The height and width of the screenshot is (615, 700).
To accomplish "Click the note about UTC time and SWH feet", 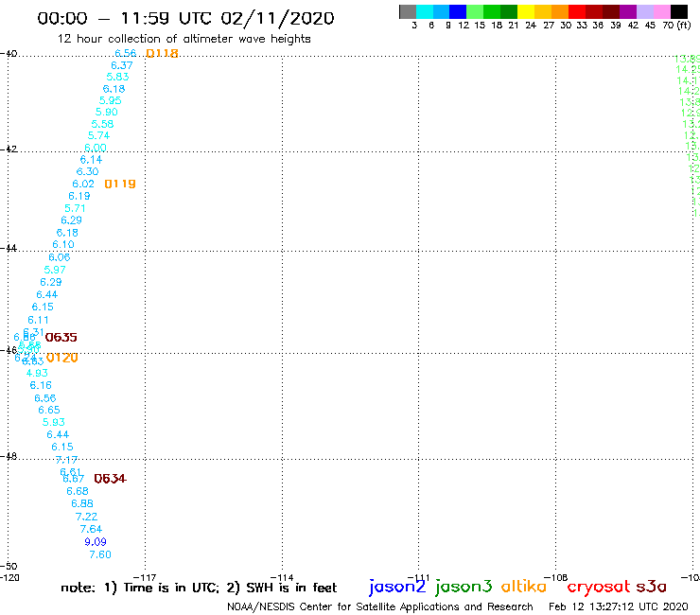I will pos(199,589).
